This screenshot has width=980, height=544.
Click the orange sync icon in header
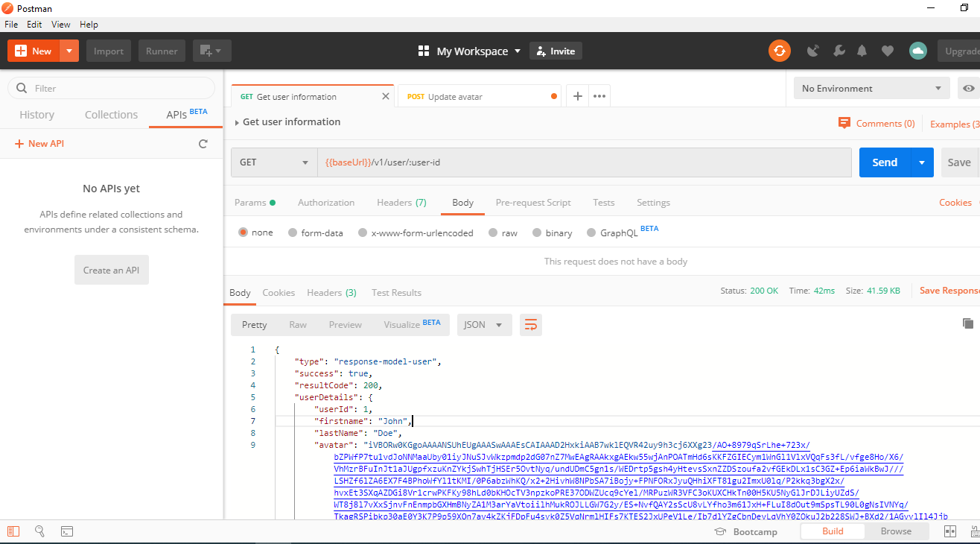tap(779, 51)
